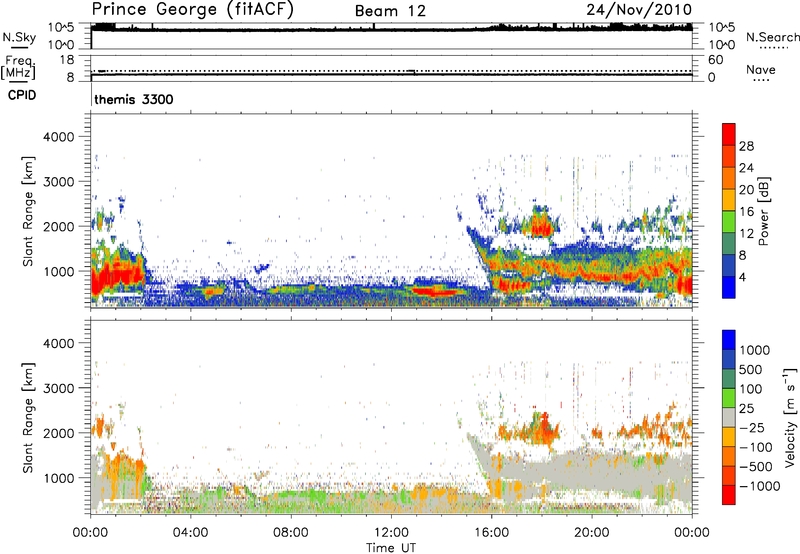Click the "Time UT" axis title

[391, 548]
